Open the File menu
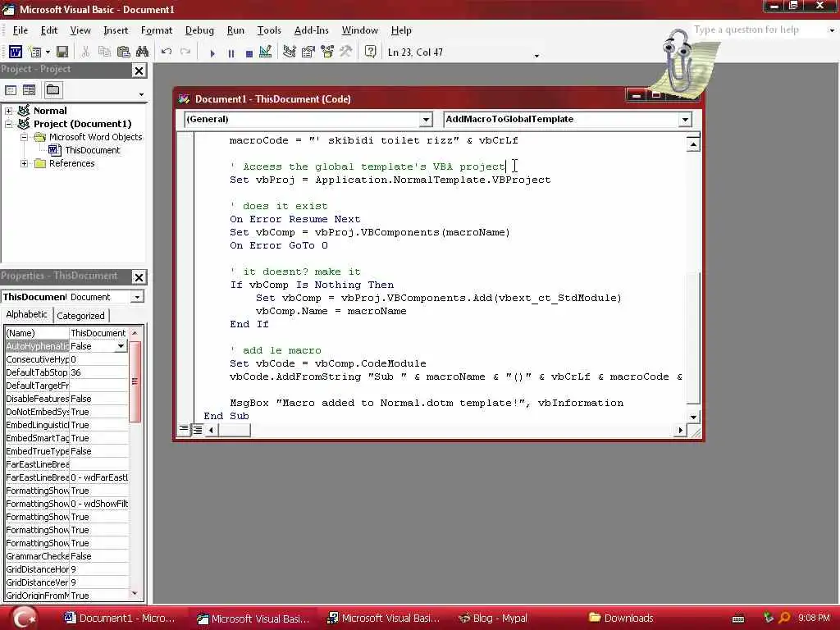The height and width of the screenshot is (630, 840). 21,30
